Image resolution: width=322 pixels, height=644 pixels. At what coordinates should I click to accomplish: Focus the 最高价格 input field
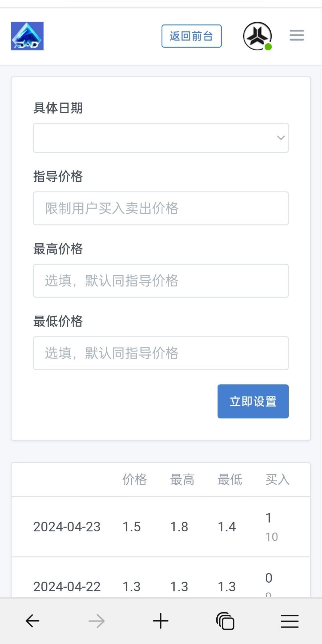(161, 281)
